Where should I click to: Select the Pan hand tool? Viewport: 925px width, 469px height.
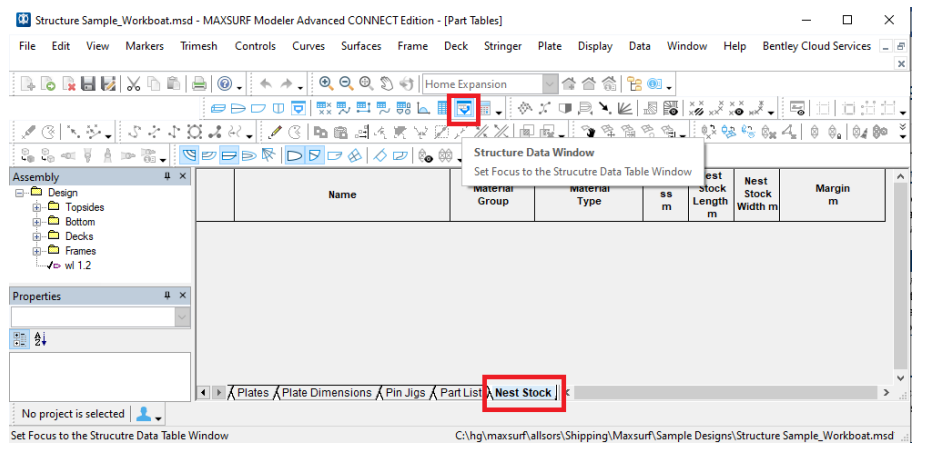pos(386,84)
